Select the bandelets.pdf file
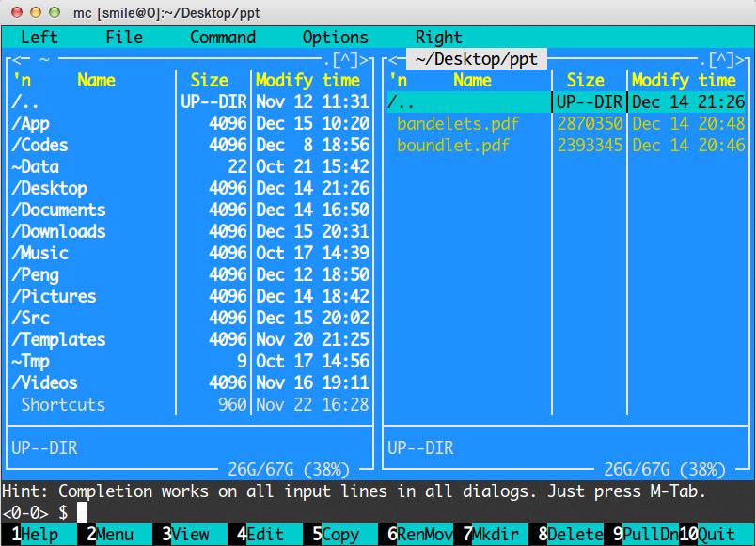The width and height of the screenshot is (756, 546). click(x=458, y=124)
